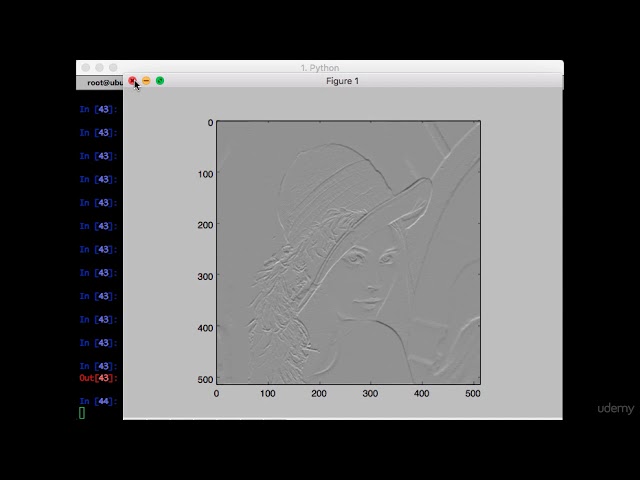The width and height of the screenshot is (640, 480).
Task: Click the green terminal cursor block
Action: [82, 413]
